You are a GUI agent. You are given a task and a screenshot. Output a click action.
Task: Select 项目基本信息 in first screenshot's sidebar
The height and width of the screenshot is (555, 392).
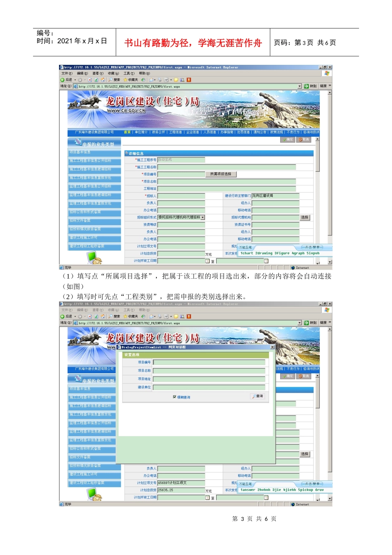click(94, 153)
